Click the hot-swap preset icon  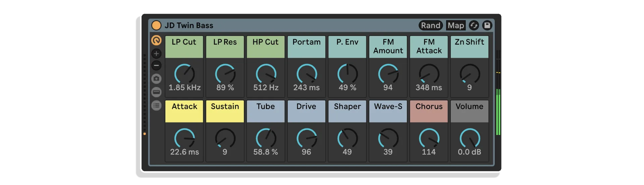(474, 26)
